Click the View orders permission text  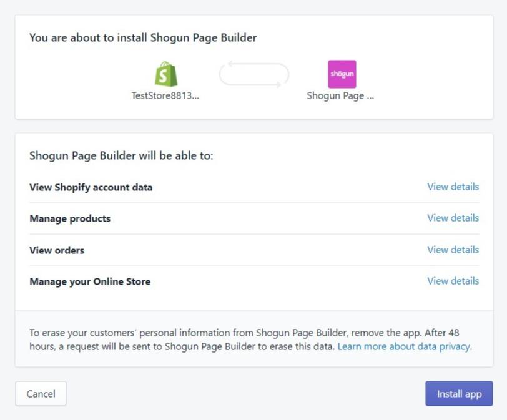click(x=57, y=250)
